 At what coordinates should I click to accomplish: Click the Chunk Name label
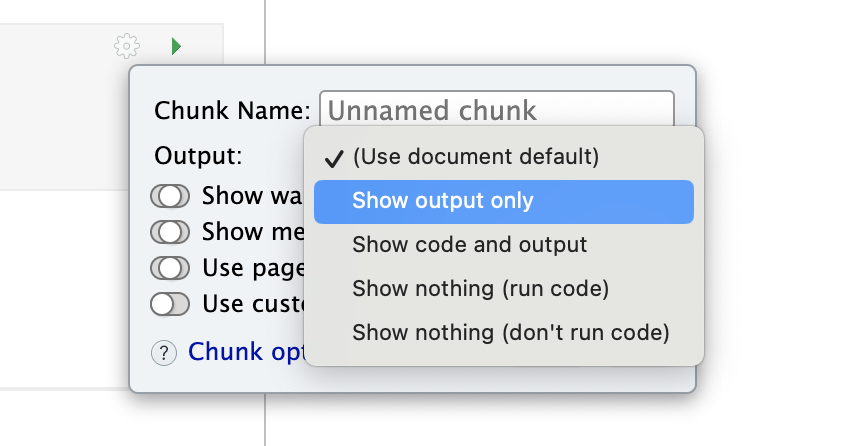(x=233, y=110)
